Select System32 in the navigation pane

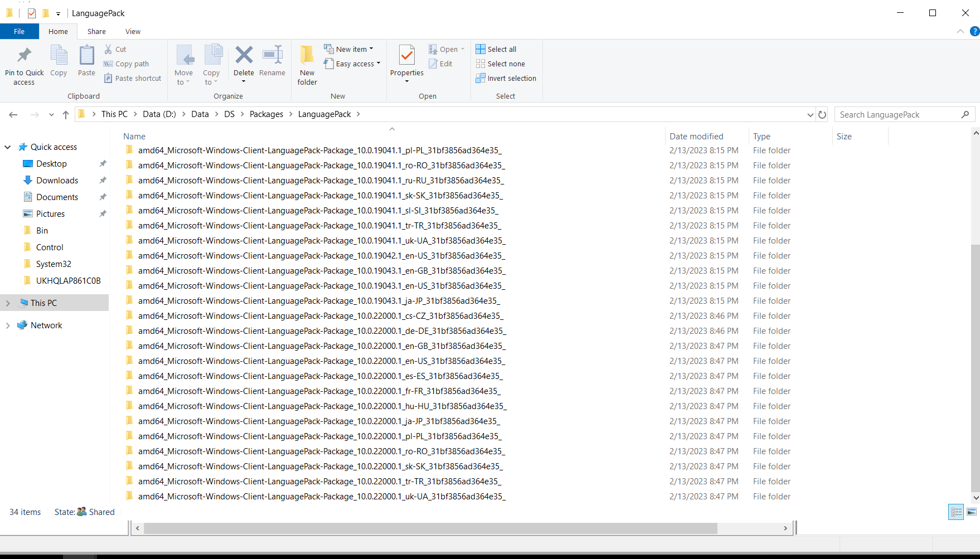[x=54, y=264]
